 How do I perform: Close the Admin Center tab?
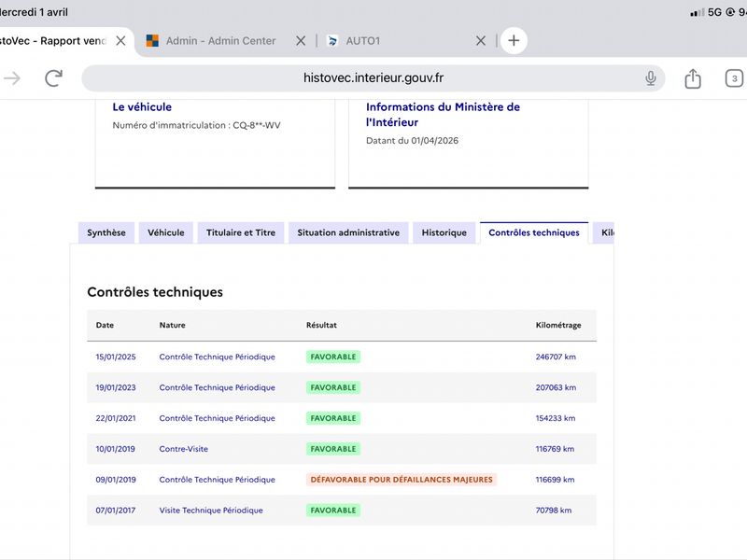tap(301, 41)
